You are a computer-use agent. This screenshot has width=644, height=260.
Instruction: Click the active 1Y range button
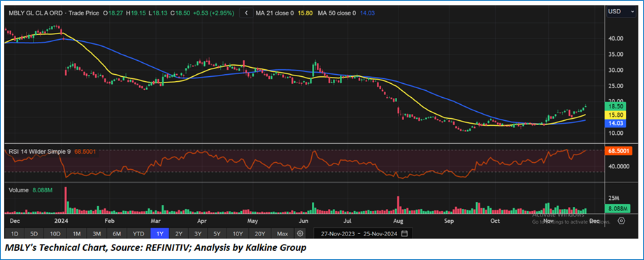160,233
